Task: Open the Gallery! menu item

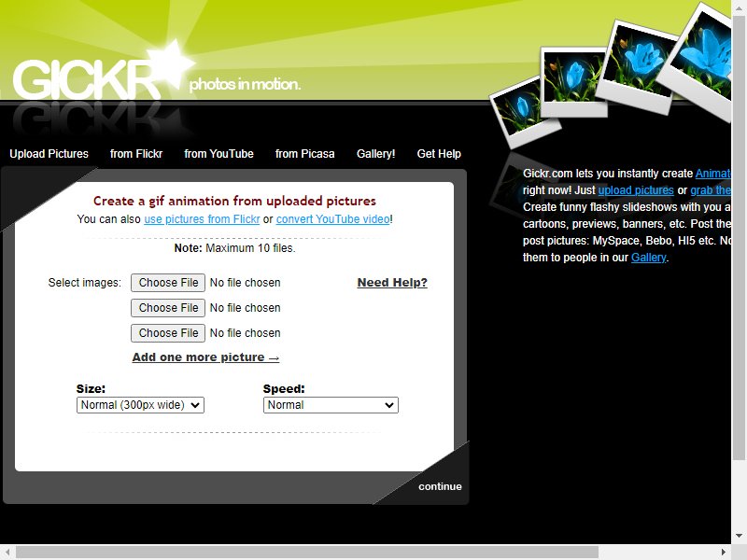Action: (x=376, y=154)
